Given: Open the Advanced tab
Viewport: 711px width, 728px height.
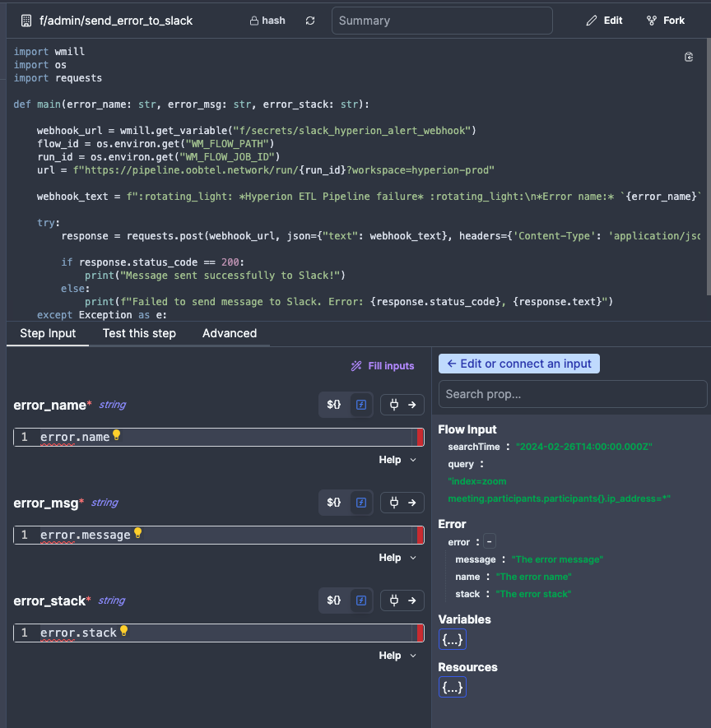Looking at the screenshot, I should pyautogui.click(x=229, y=333).
